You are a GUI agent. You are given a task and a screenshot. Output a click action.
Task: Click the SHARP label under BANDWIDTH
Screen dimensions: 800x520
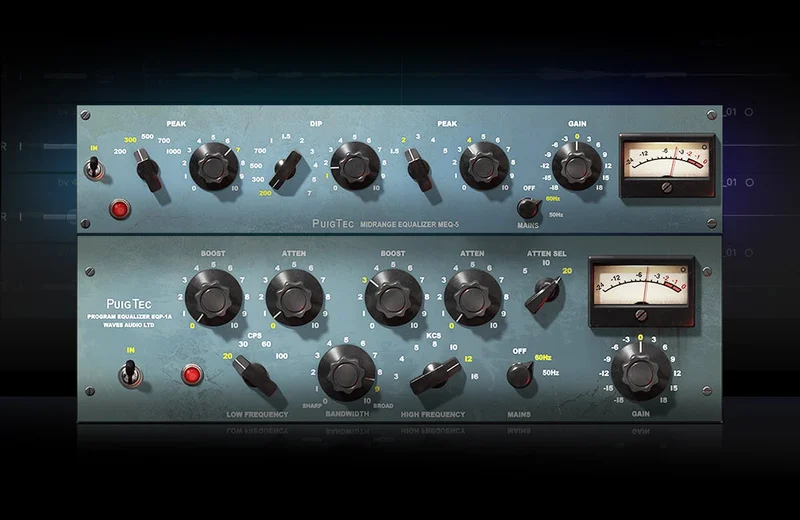(x=312, y=406)
